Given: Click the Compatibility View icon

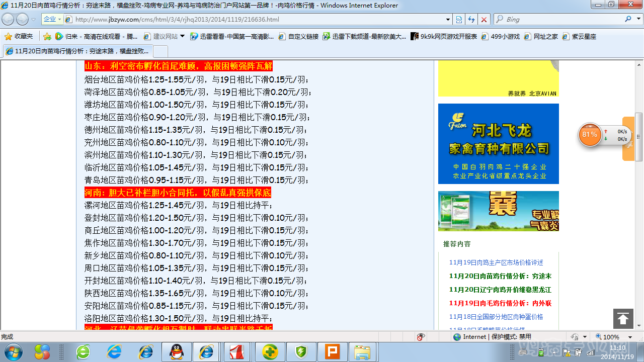Looking at the screenshot, I should (x=459, y=20).
